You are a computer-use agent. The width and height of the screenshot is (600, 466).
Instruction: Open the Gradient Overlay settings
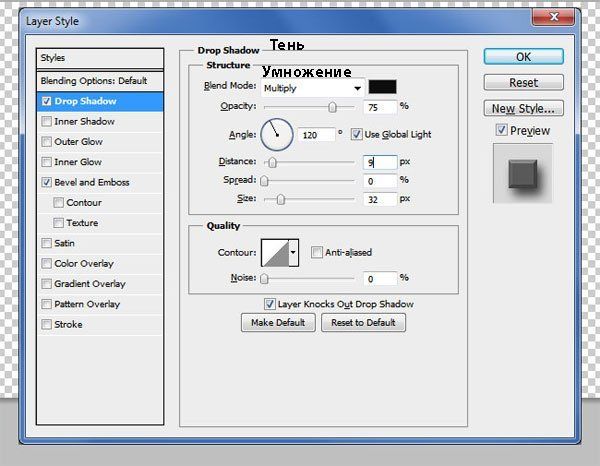90,284
